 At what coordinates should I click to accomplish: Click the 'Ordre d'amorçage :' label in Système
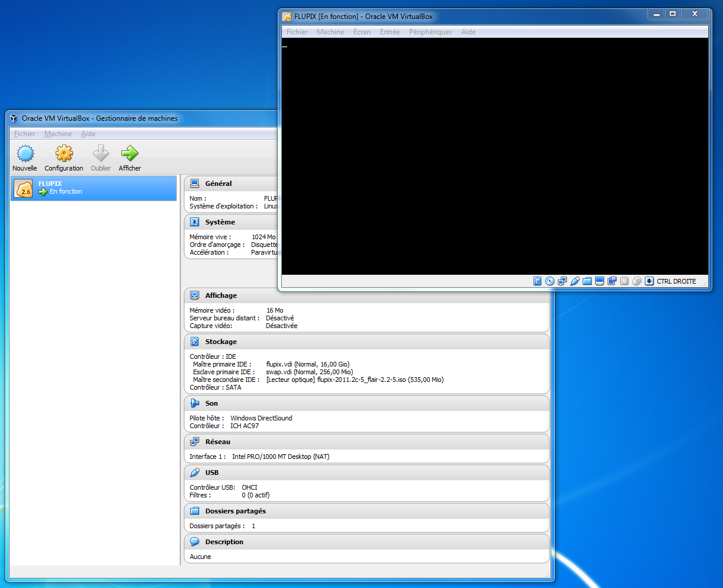pyautogui.click(x=217, y=245)
